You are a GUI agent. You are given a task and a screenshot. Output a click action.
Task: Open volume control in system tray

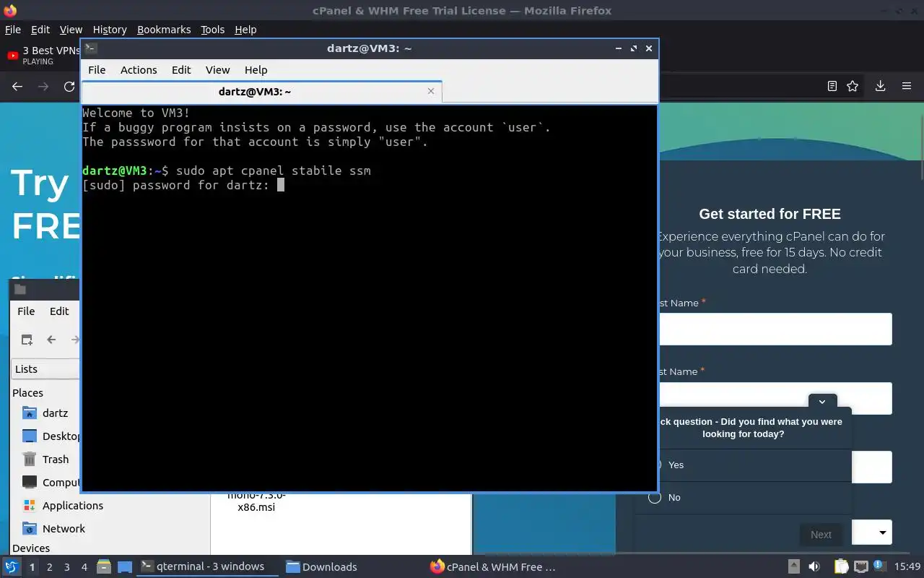click(814, 566)
